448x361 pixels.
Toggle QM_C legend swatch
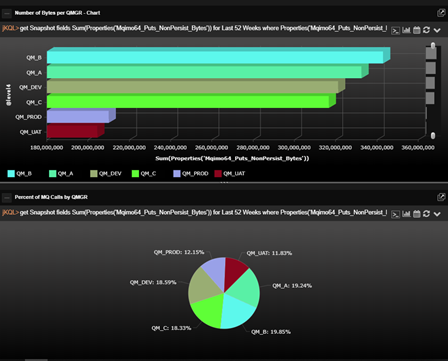tap(135, 174)
